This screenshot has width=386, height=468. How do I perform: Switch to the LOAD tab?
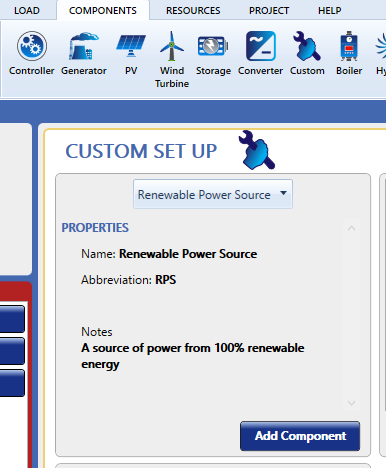[27, 11]
